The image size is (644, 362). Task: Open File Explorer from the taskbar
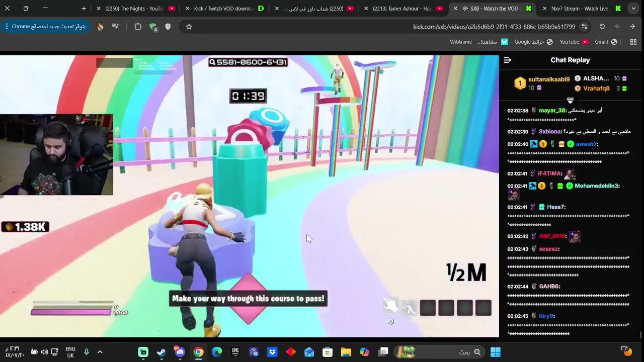346,352
